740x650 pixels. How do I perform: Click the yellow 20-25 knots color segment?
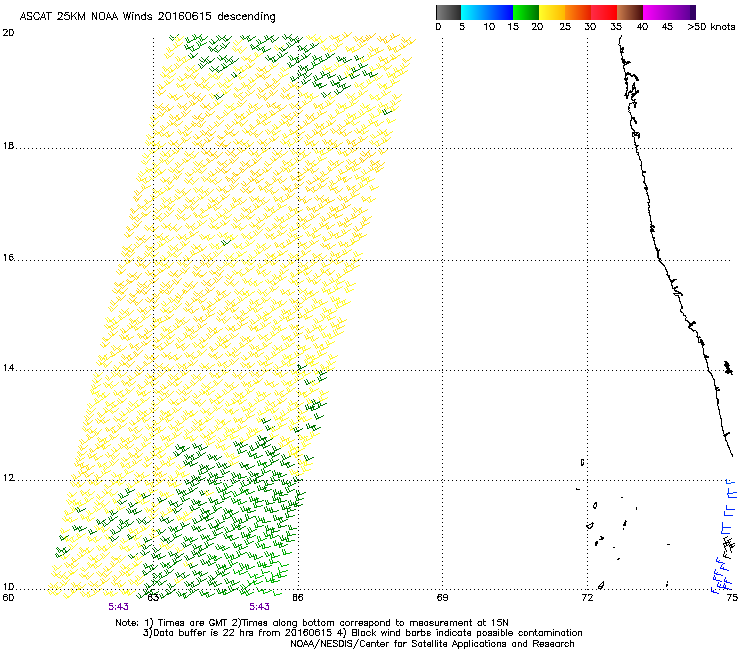coord(552,12)
